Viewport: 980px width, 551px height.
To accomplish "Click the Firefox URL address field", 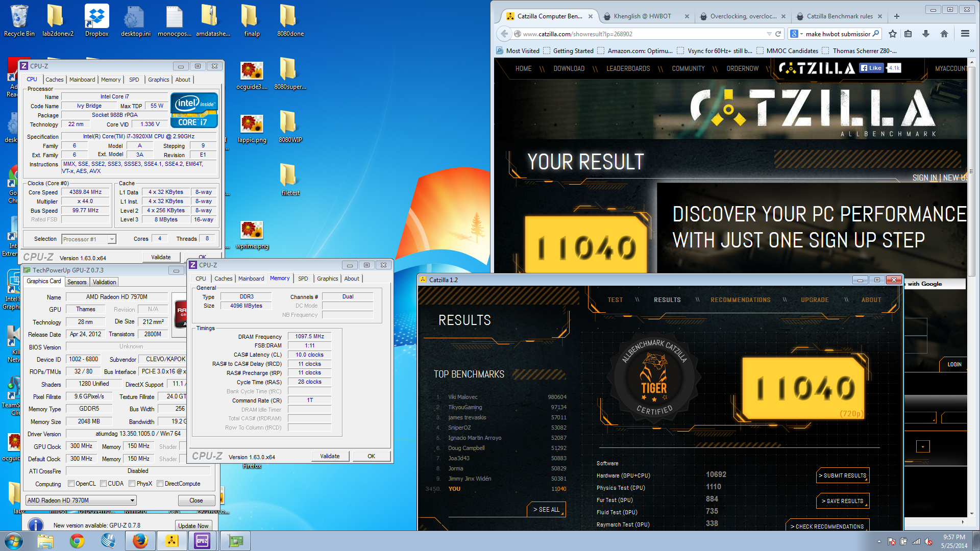I will [x=643, y=34].
